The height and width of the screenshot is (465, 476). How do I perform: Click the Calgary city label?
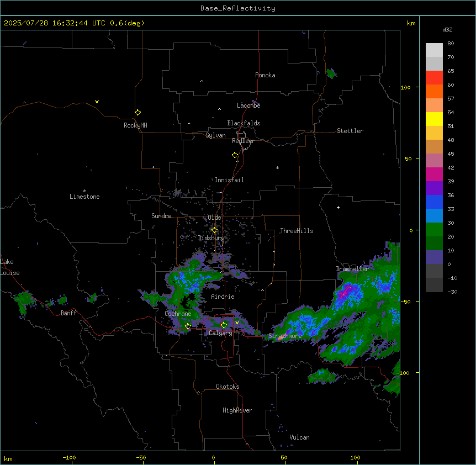click(x=220, y=333)
